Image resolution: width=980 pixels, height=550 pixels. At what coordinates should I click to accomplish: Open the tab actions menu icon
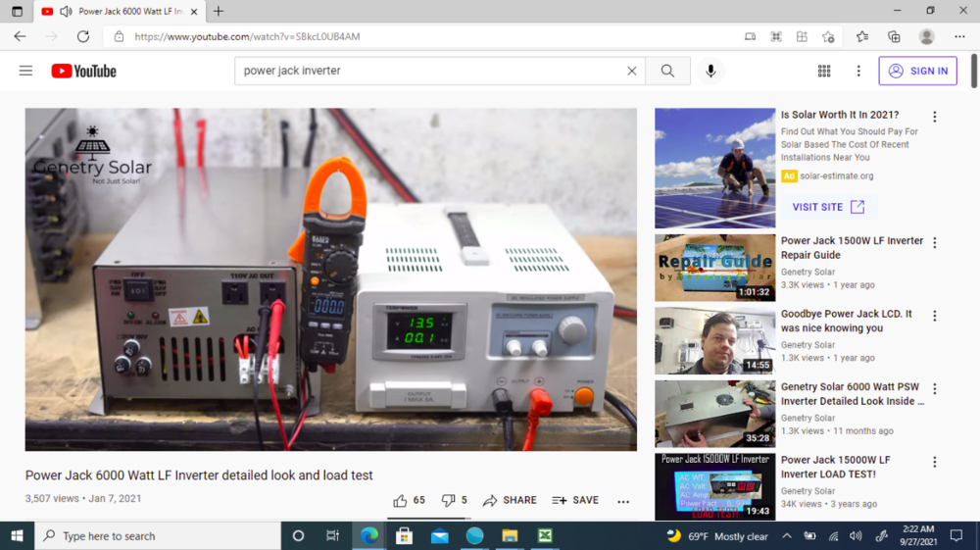click(x=17, y=11)
